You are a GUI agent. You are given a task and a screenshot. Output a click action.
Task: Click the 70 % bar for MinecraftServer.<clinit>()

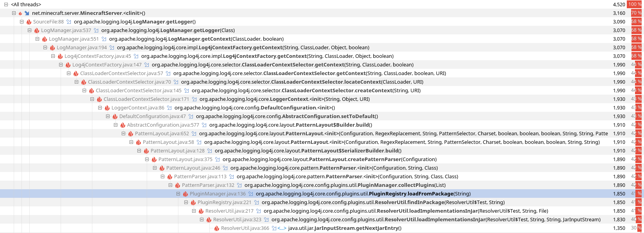tap(636, 13)
